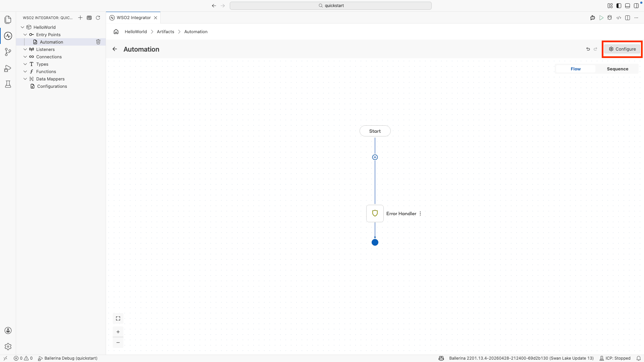Viewport: 644px width, 362px height.
Task: Open Artifacts in the breadcrumb
Action: pos(166,32)
